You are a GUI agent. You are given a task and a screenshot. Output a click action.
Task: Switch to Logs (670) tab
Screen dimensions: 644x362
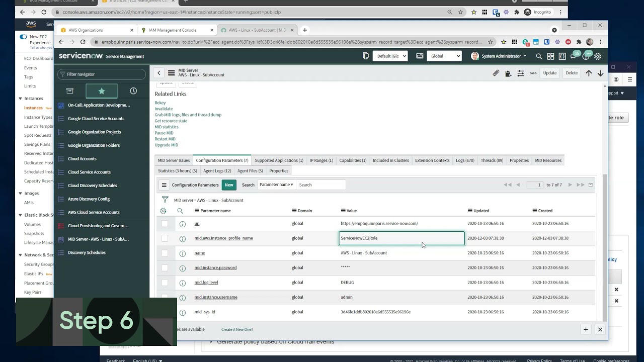[x=465, y=160]
